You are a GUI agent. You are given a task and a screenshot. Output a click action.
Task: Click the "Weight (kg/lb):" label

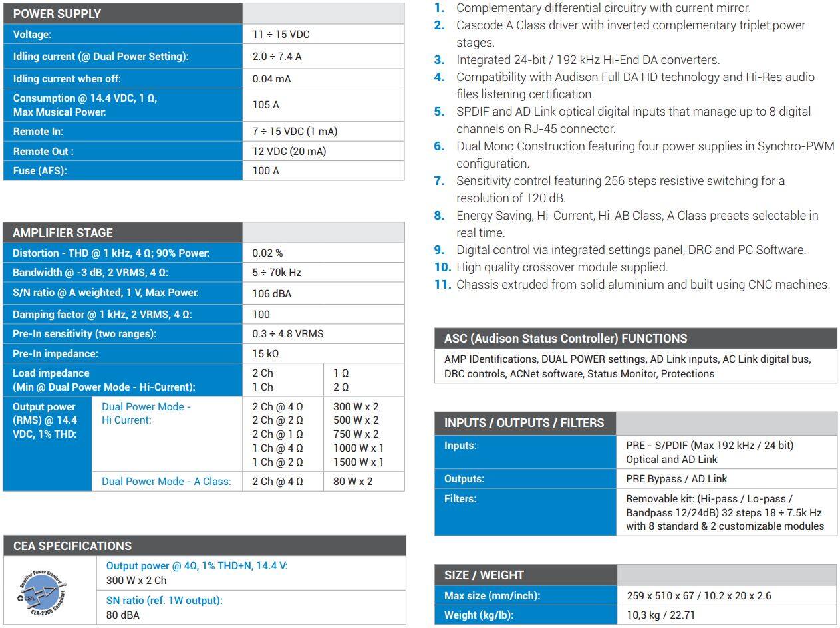[479, 615]
